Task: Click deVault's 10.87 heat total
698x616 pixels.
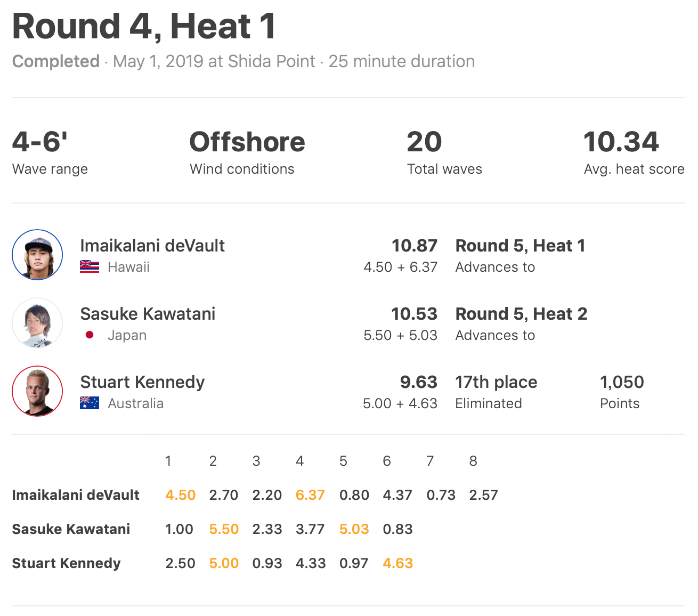Action: [415, 246]
